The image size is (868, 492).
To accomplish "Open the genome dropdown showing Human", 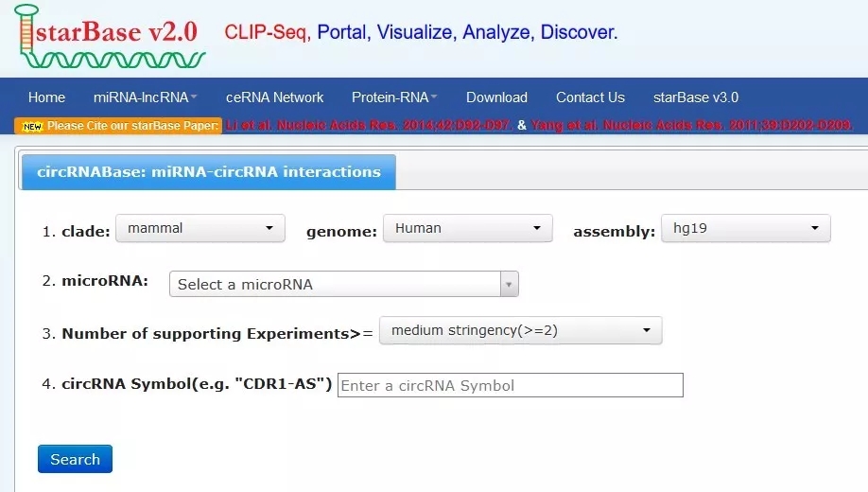I will point(468,228).
